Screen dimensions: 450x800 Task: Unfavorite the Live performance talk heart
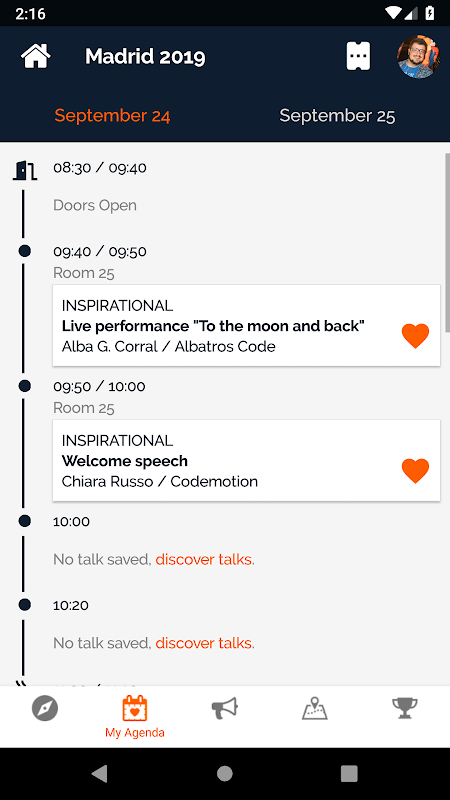(415, 336)
